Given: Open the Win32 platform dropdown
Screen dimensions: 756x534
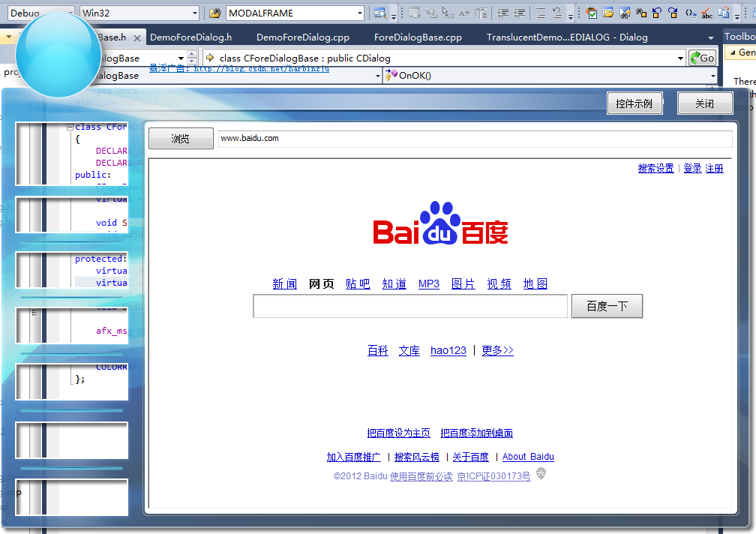Looking at the screenshot, I should click(195, 13).
